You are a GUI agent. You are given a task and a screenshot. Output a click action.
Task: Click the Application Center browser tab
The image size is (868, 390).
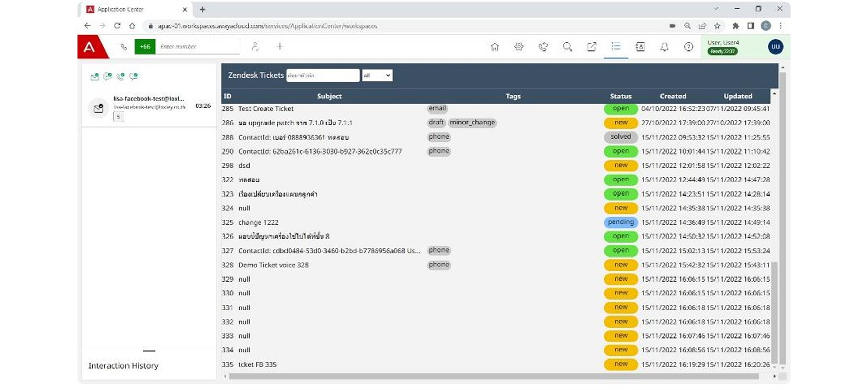[x=120, y=9]
